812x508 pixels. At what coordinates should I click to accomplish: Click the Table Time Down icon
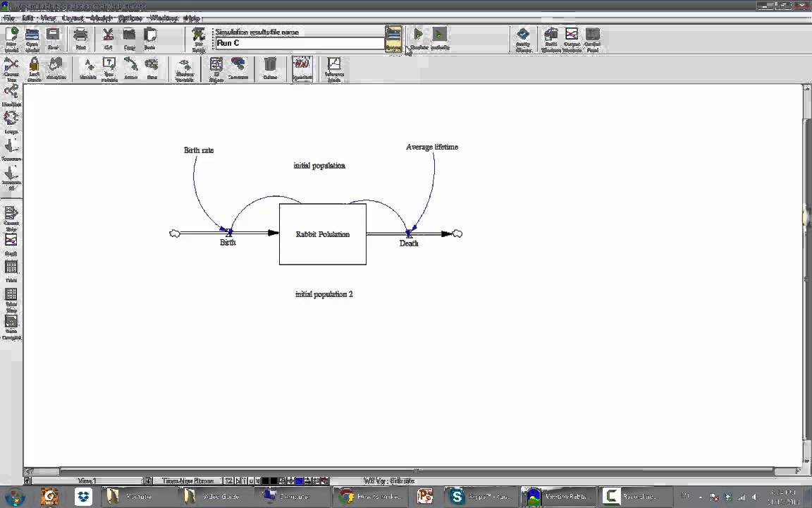point(11,298)
